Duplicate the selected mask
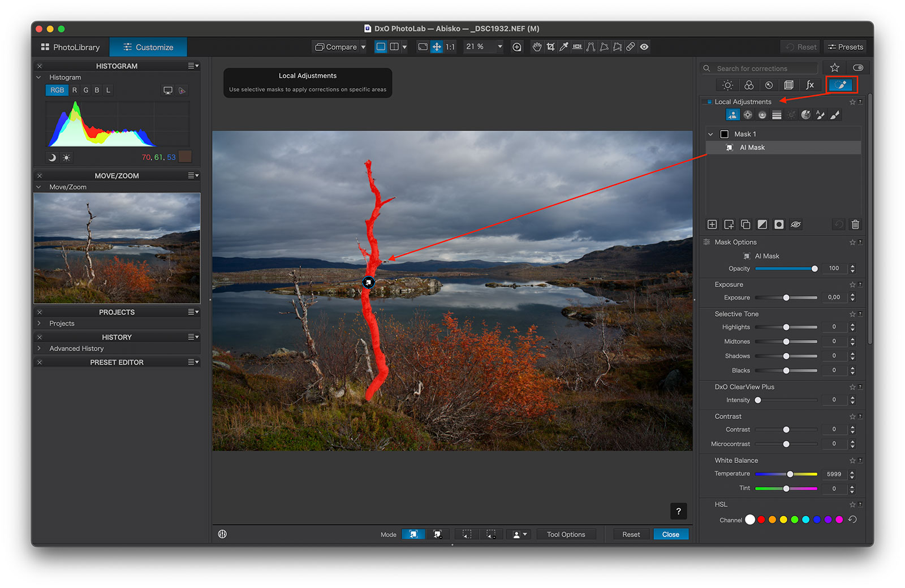The height and width of the screenshot is (588, 905). click(745, 224)
